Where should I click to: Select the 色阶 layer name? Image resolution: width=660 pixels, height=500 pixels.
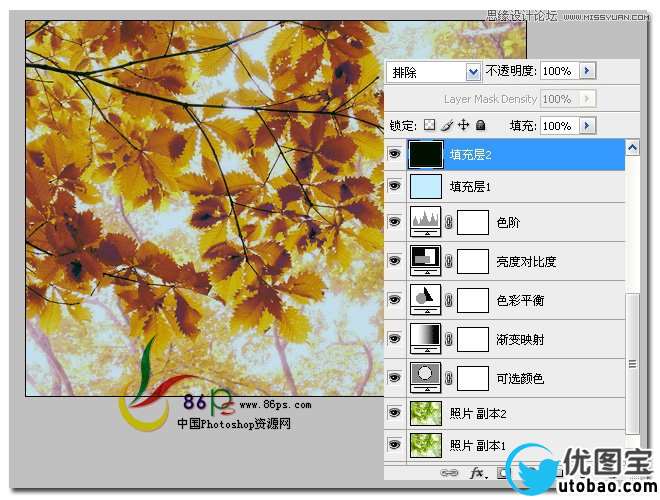[x=508, y=222]
